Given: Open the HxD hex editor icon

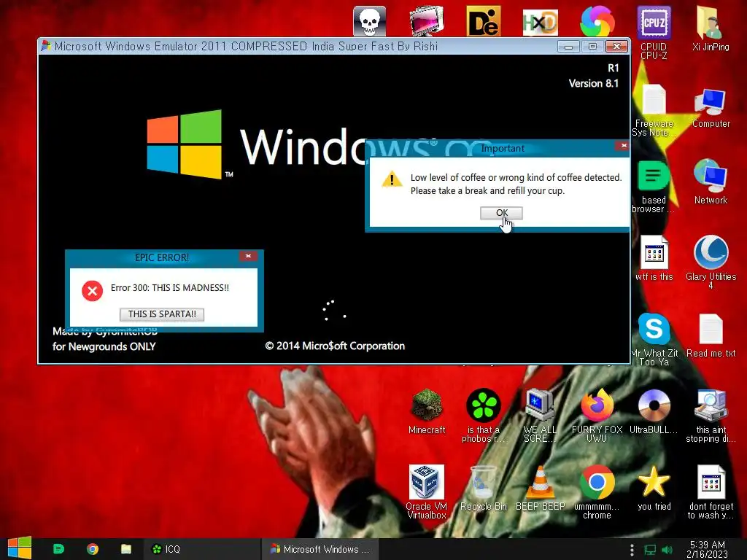Looking at the screenshot, I should tap(541, 22).
